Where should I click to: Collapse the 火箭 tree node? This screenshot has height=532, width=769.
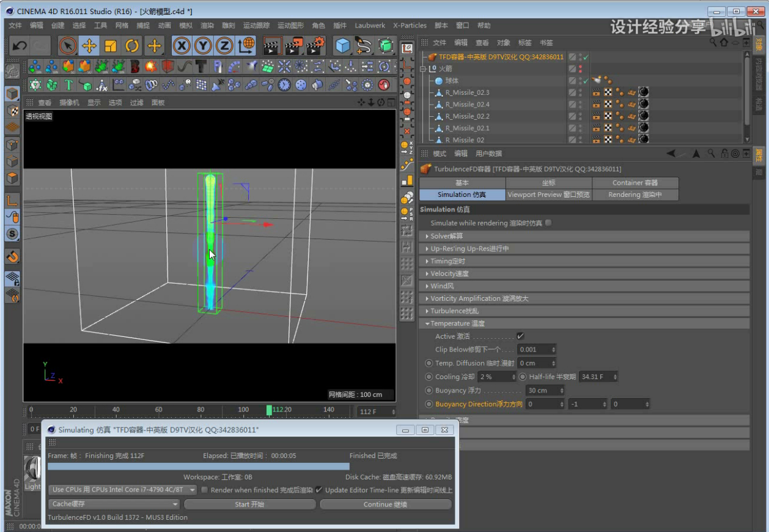pos(422,69)
